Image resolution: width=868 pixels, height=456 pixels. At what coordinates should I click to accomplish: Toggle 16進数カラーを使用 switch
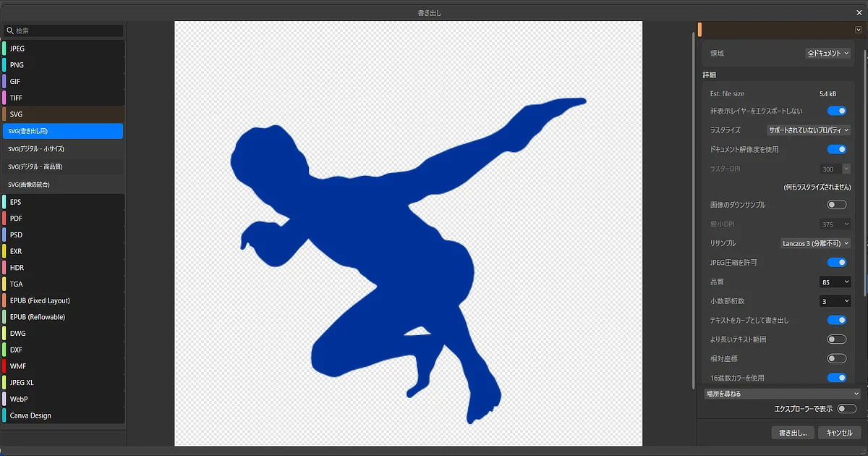837,377
